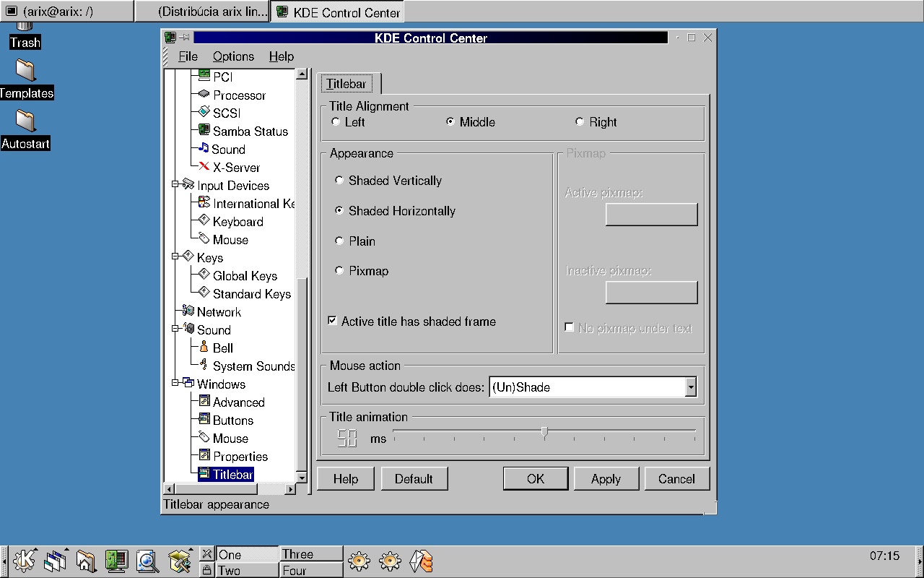Select the System Sounds tree item
Viewport: 924px width, 578px height.
[x=246, y=366]
